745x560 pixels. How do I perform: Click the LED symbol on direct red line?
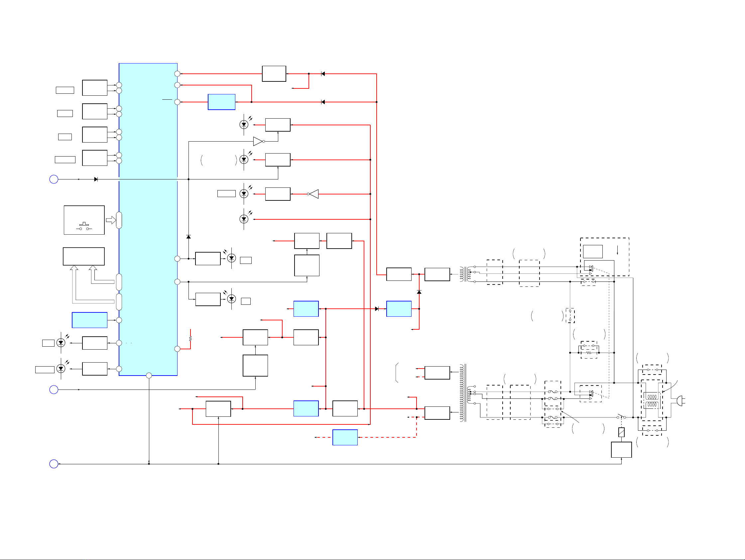pos(244,219)
